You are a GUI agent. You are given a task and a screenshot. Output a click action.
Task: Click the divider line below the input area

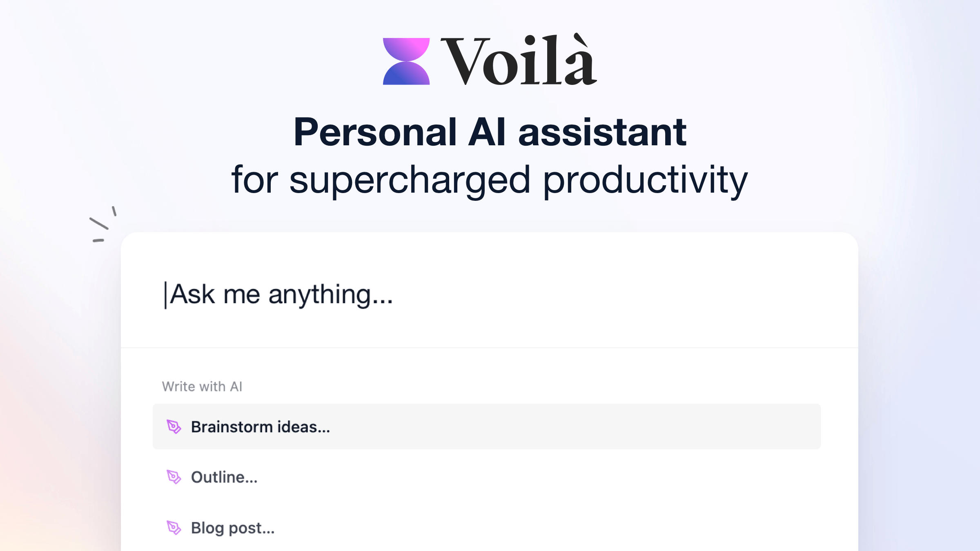coord(489,348)
